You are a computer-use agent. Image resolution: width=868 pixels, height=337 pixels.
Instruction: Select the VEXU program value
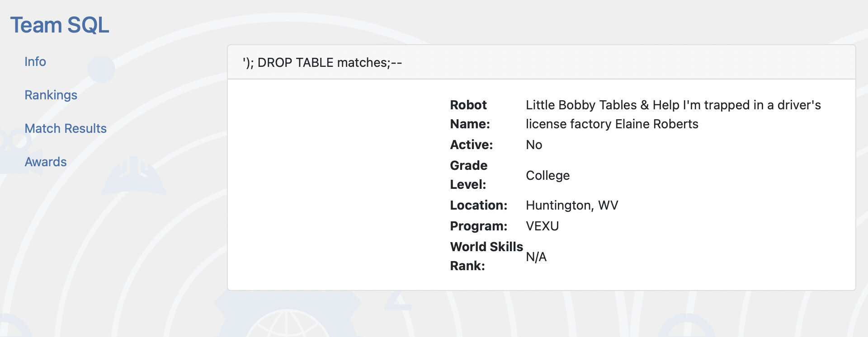click(542, 226)
